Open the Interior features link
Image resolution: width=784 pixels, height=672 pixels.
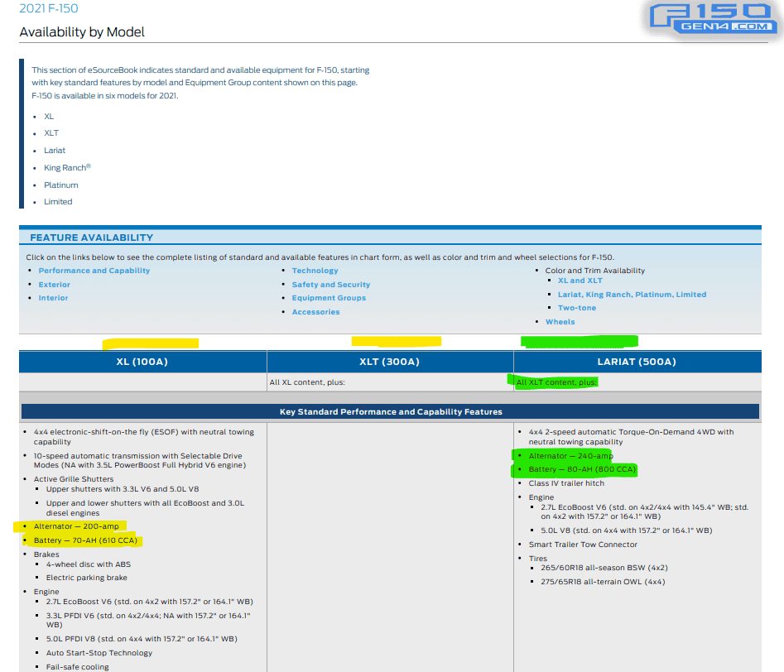click(53, 298)
